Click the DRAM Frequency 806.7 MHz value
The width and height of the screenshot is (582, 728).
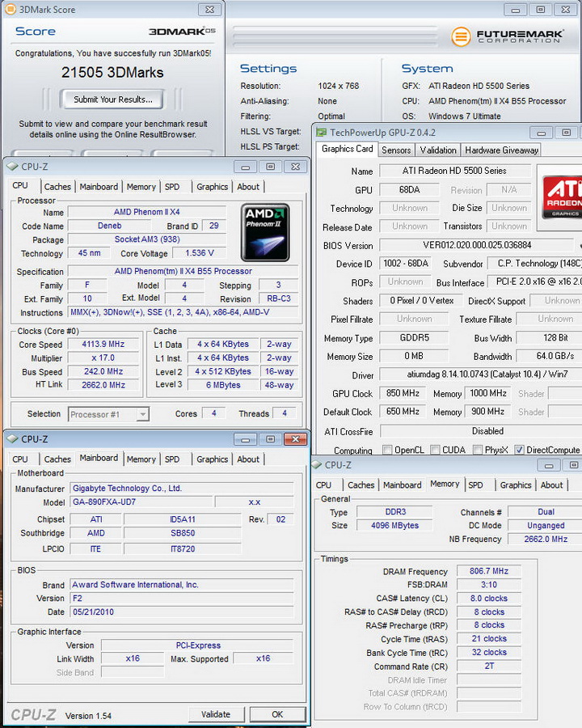tap(489, 571)
